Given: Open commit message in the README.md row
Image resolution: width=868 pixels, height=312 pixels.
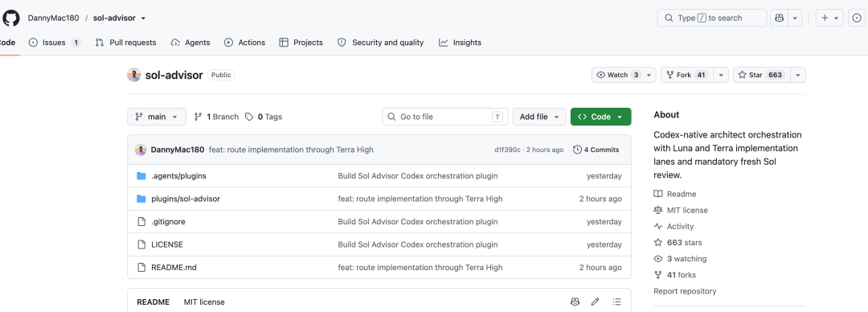Looking at the screenshot, I should click(x=420, y=267).
